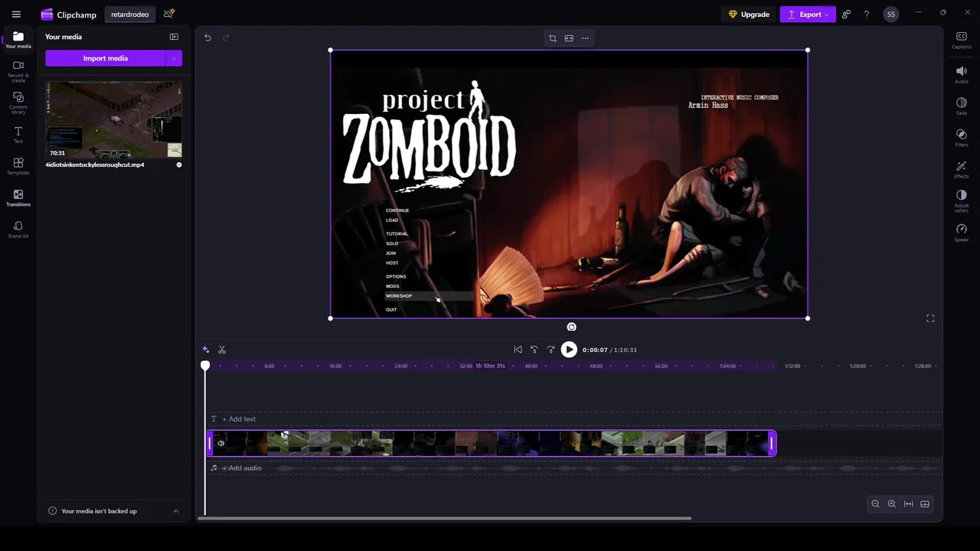Open the Templates sidebar tab

click(x=18, y=166)
